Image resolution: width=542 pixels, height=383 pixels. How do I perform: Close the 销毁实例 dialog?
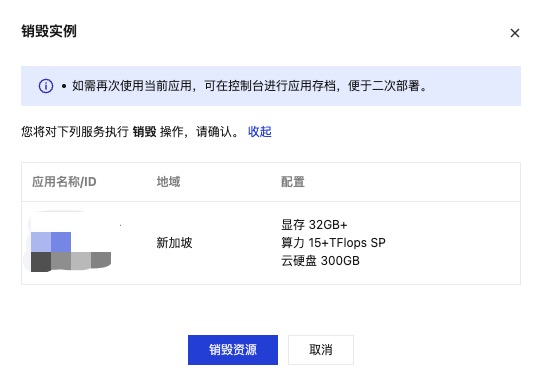click(x=515, y=33)
